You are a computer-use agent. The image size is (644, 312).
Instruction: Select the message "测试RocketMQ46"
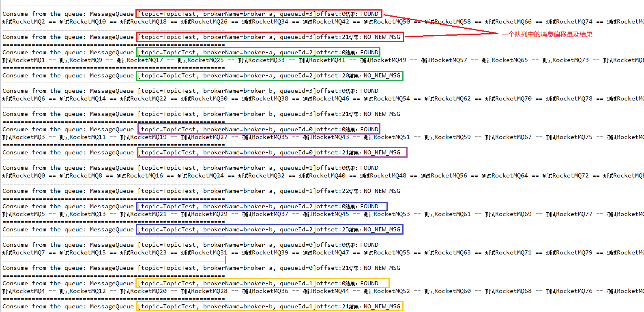point(326,98)
